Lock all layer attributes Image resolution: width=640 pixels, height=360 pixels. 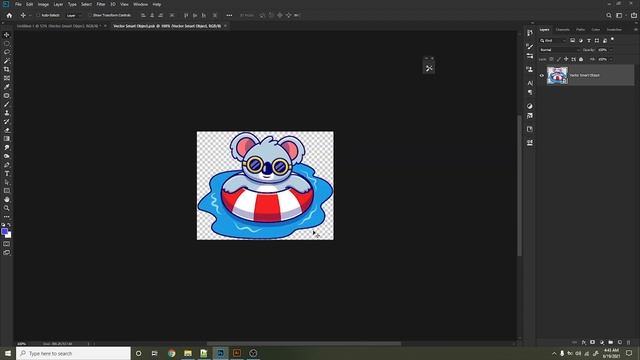tap(581, 59)
